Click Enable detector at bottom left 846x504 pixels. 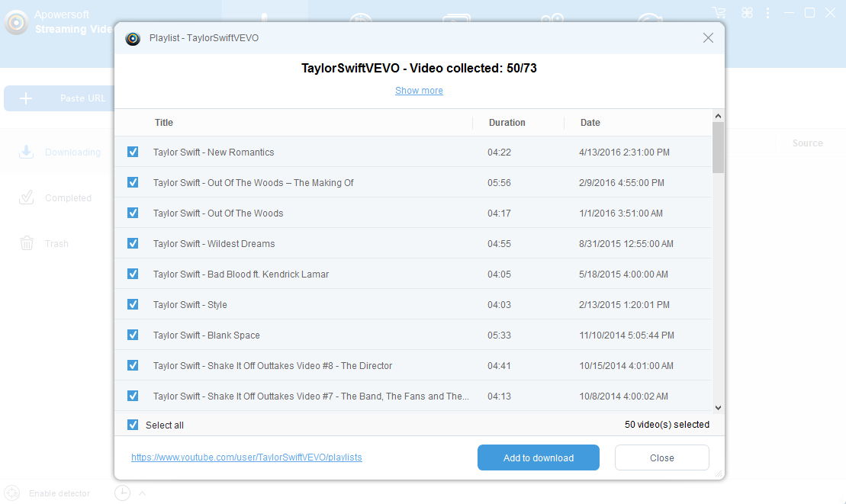coord(60,493)
